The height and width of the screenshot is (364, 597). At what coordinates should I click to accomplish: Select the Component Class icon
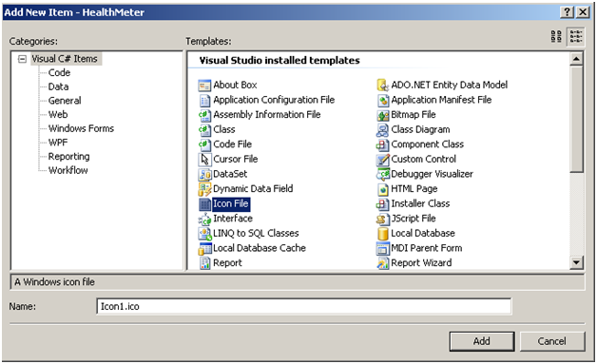point(383,144)
